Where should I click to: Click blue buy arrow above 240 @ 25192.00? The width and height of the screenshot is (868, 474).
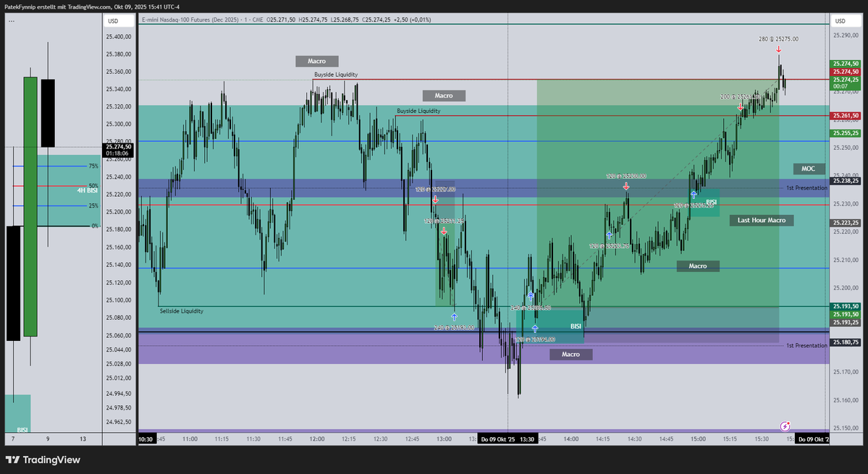click(x=454, y=318)
